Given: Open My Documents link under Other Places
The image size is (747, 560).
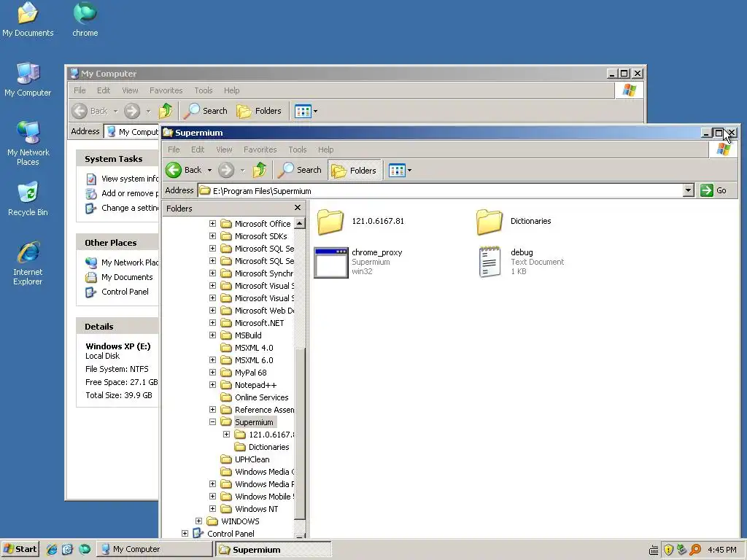Looking at the screenshot, I should (126, 277).
